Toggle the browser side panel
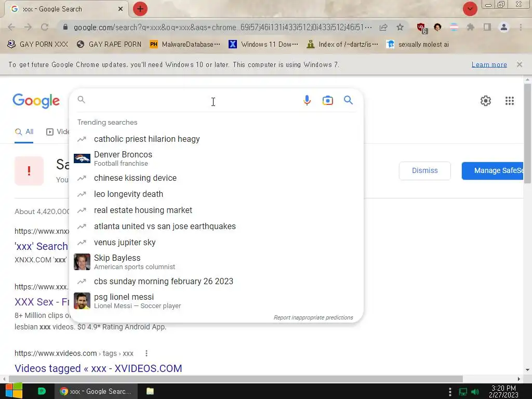Image resolution: width=532 pixels, height=399 pixels. 487,27
